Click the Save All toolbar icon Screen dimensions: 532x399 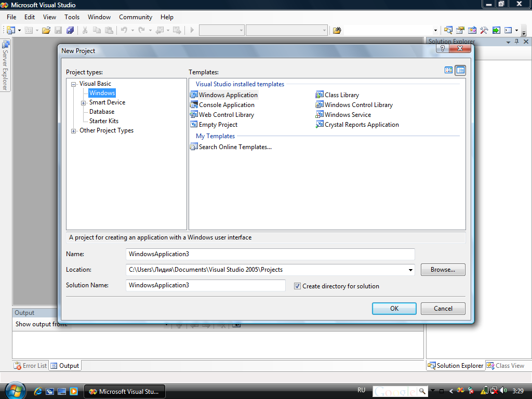(x=70, y=30)
